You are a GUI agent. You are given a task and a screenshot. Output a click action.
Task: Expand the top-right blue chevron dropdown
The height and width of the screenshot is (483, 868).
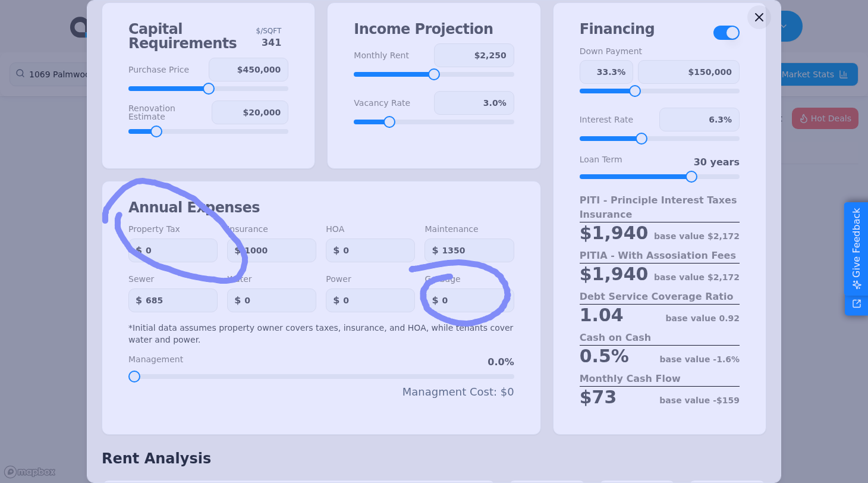(784, 26)
